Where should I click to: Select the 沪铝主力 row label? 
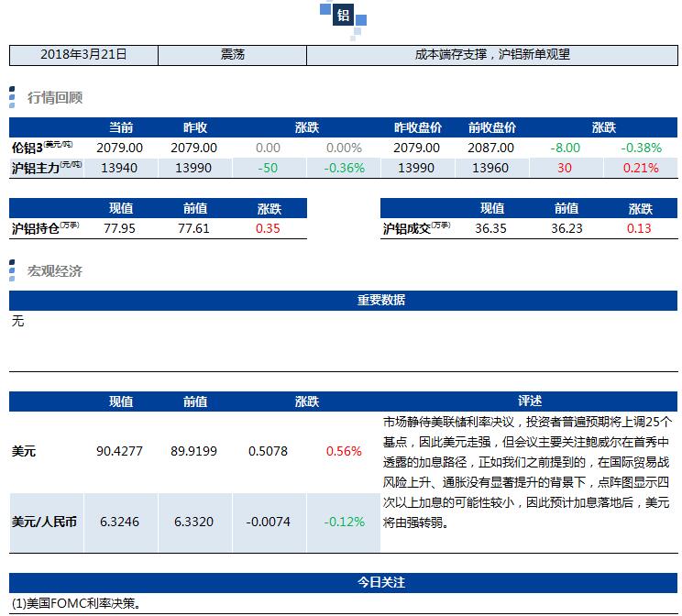click(x=47, y=168)
